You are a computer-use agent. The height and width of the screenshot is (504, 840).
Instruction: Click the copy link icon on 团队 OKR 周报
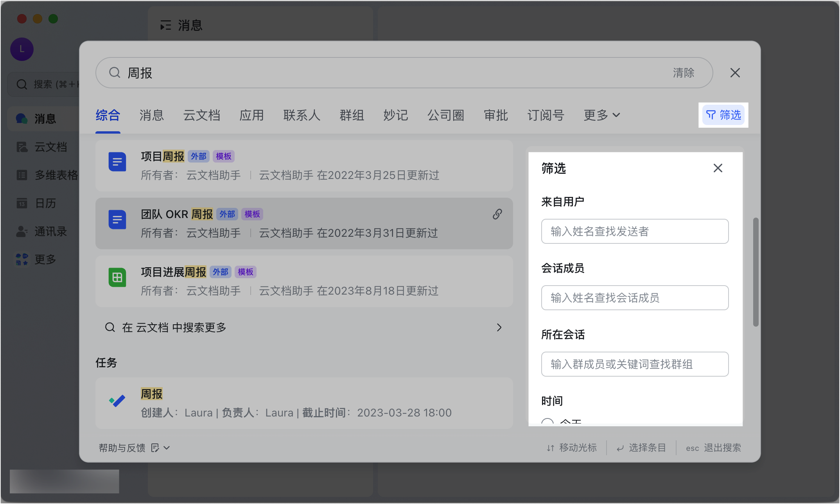click(x=497, y=214)
